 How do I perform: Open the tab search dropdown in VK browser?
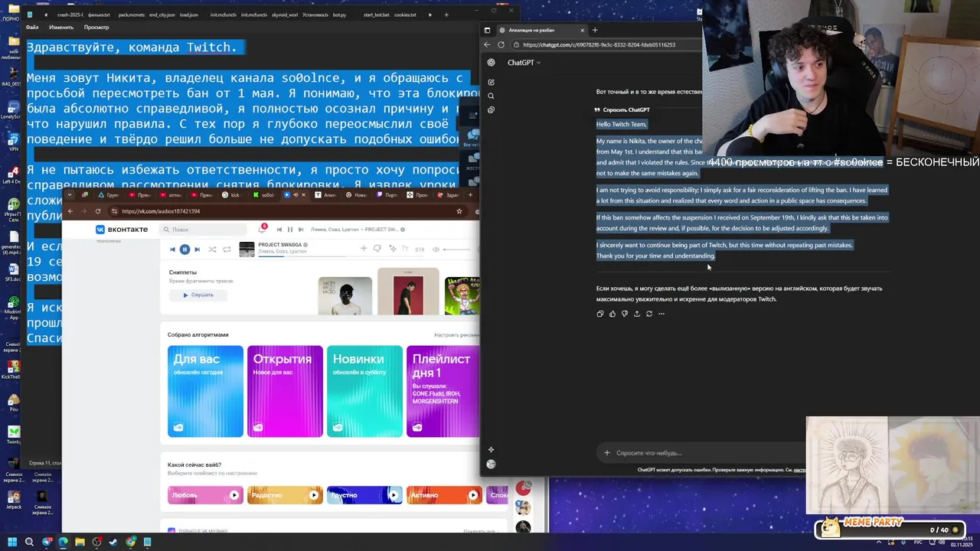coord(70,195)
